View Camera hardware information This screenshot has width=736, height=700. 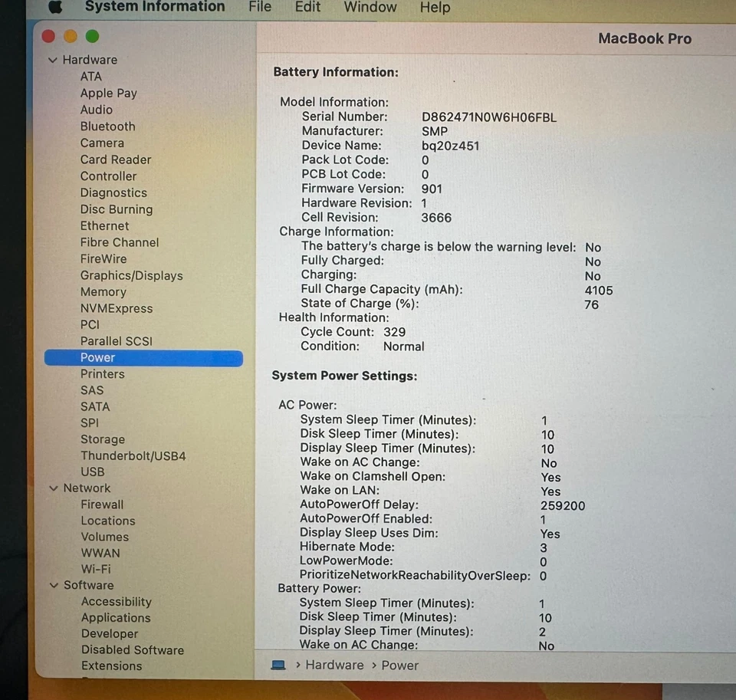point(102,143)
